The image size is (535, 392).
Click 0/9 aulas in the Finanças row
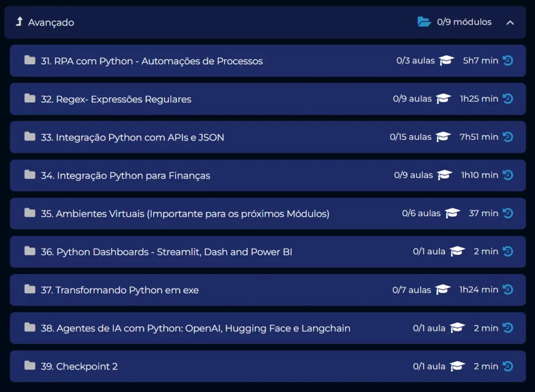414,175
